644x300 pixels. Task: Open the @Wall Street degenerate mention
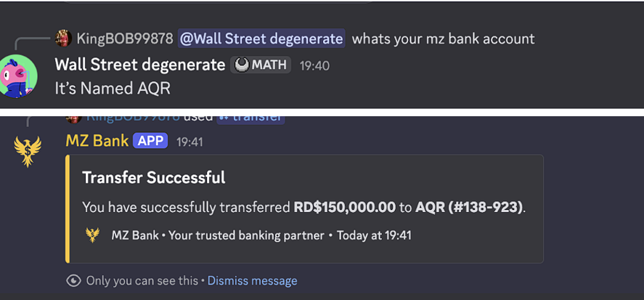click(x=262, y=38)
